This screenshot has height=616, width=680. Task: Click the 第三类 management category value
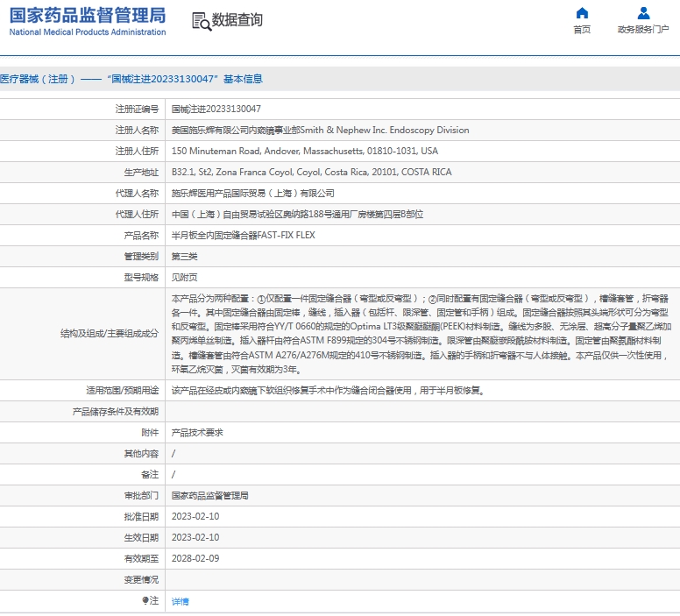[x=184, y=257]
